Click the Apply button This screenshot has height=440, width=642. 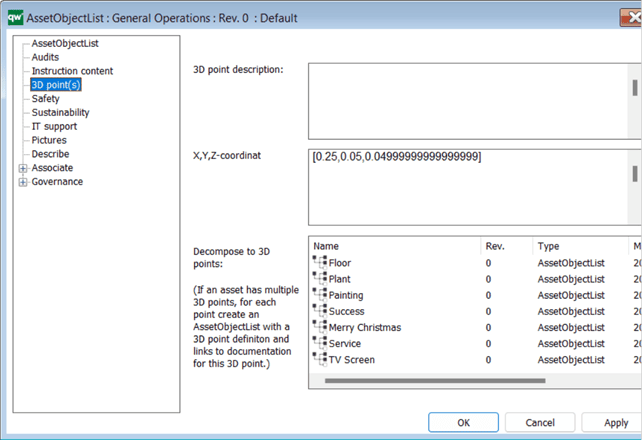tap(616, 422)
